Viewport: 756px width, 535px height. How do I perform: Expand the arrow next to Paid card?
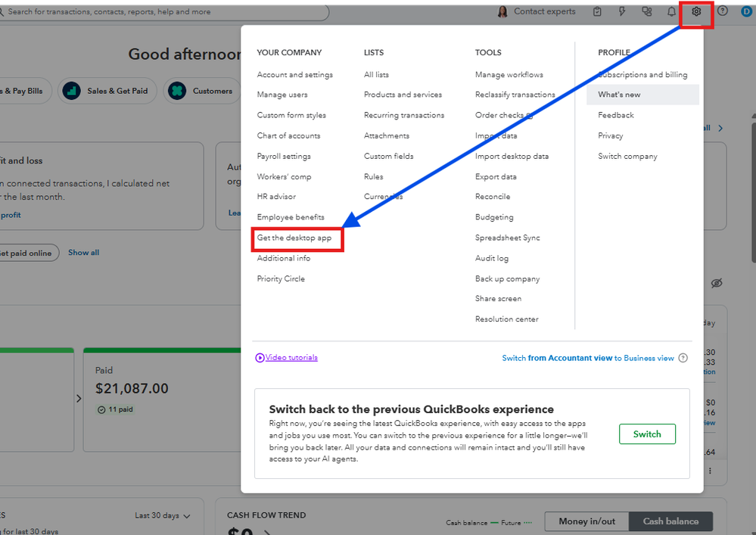click(x=79, y=398)
